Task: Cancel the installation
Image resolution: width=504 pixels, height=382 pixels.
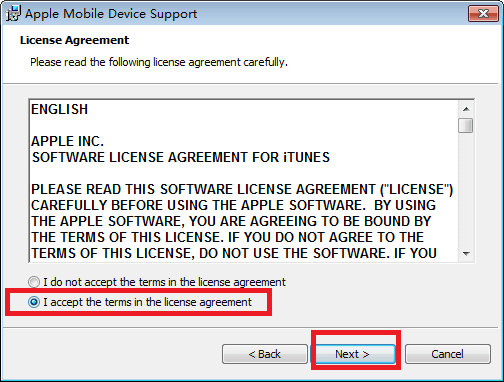Action: [x=448, y=354]
